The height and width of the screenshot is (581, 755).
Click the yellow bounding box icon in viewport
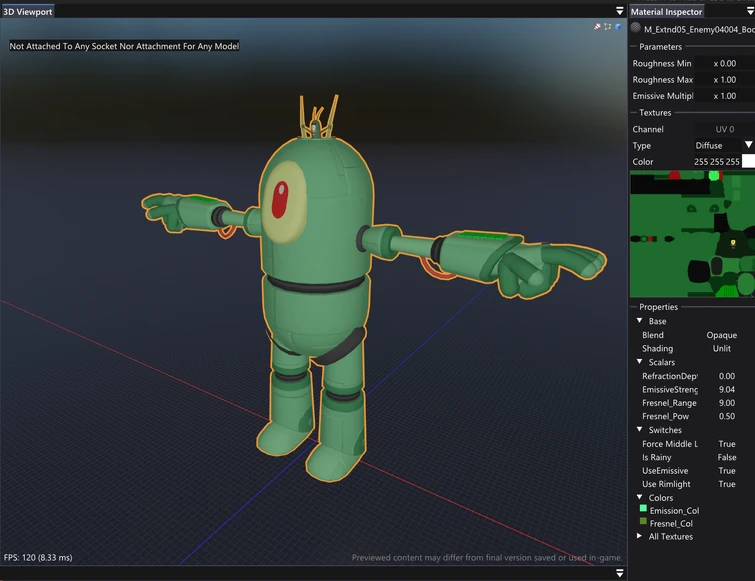608,27
